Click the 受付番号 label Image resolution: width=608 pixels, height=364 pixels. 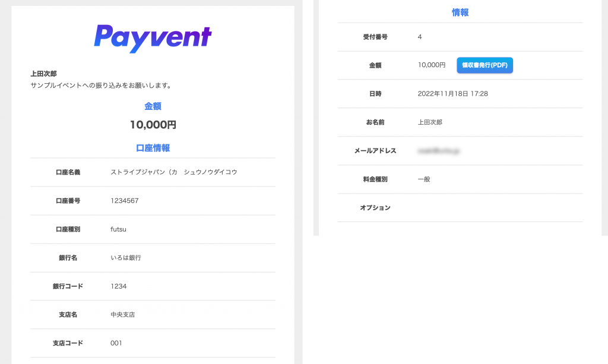coord(375,37)
